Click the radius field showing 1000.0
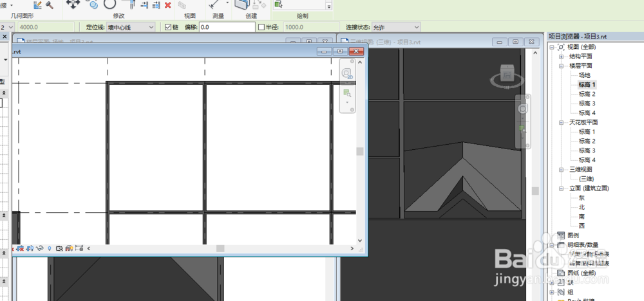The width and height of the screenshot is (644, 301). point(311,27)
